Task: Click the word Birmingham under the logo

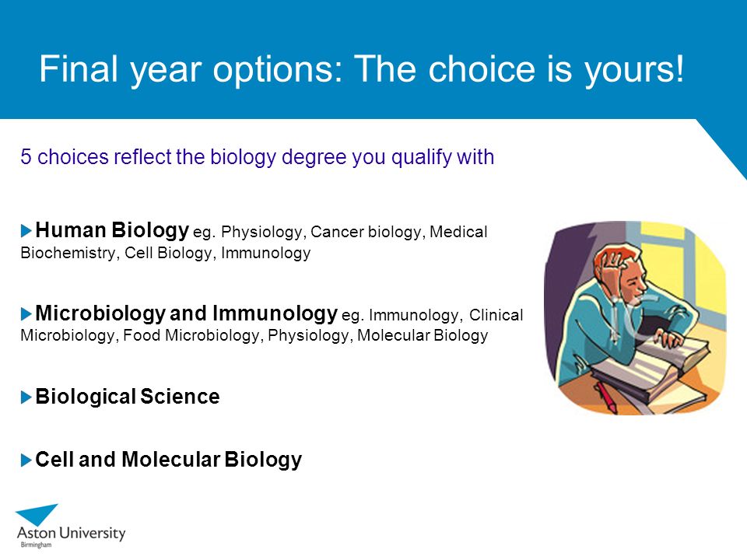Action: [36, 544]
